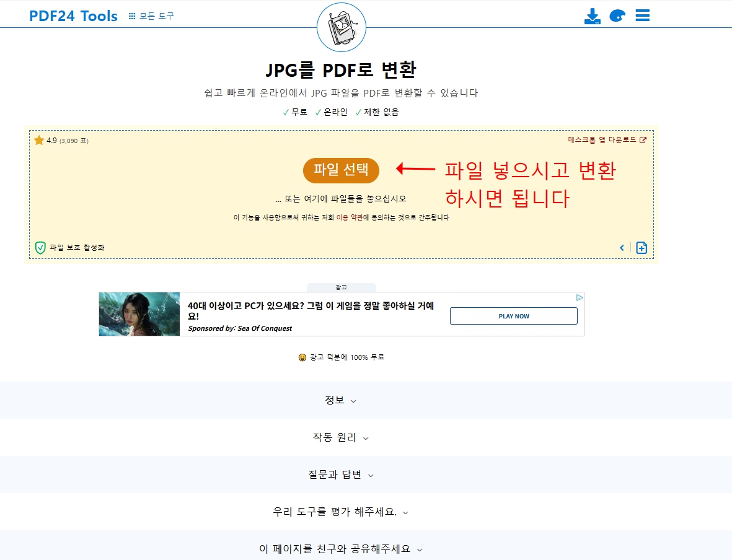
Task: Click the star rating 4.9 icon
Action: pos(39,140)
